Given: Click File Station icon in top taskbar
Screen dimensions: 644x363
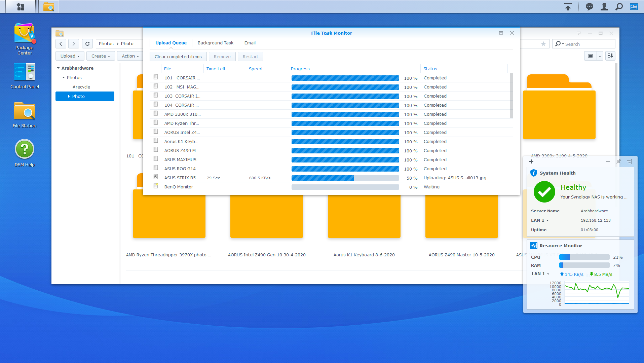Looking at the screenshot, I should (49, 7).
